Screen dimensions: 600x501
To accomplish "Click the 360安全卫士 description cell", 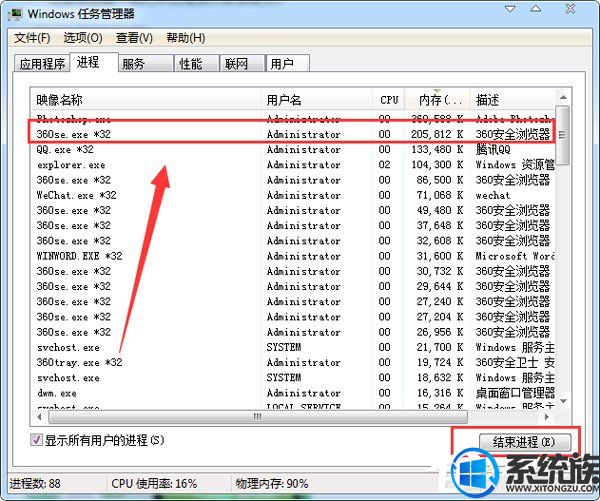I will pyautogui.click(x=515, y=362).
